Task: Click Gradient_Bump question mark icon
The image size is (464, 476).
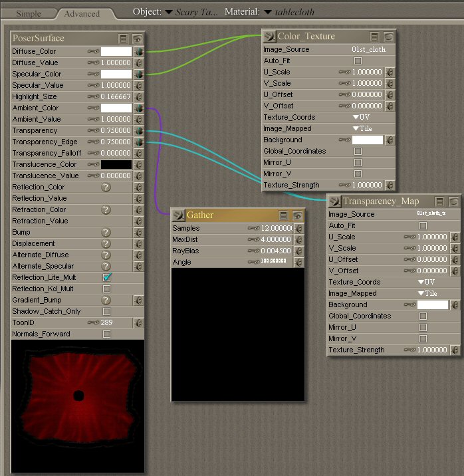Action: (x=106, y=300)
